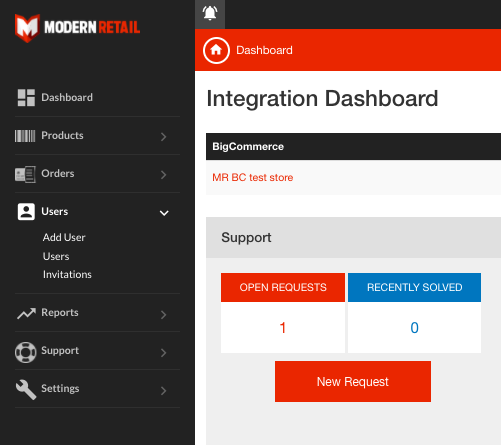This screenshot has width=501, height=445.
Task: Choose Add User under Users
Action: point(64,237)
